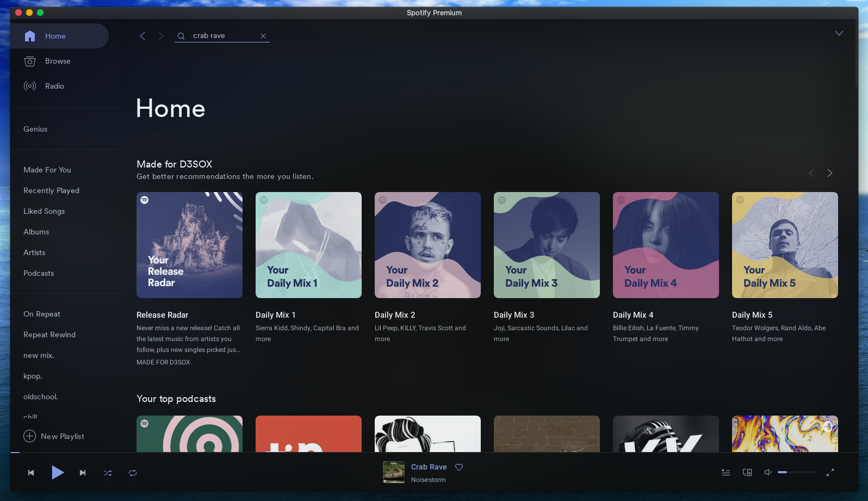Click the Release Radar title link
Image resolution: width=868 pixels, height=501 pixels.
tap(162, 315)
